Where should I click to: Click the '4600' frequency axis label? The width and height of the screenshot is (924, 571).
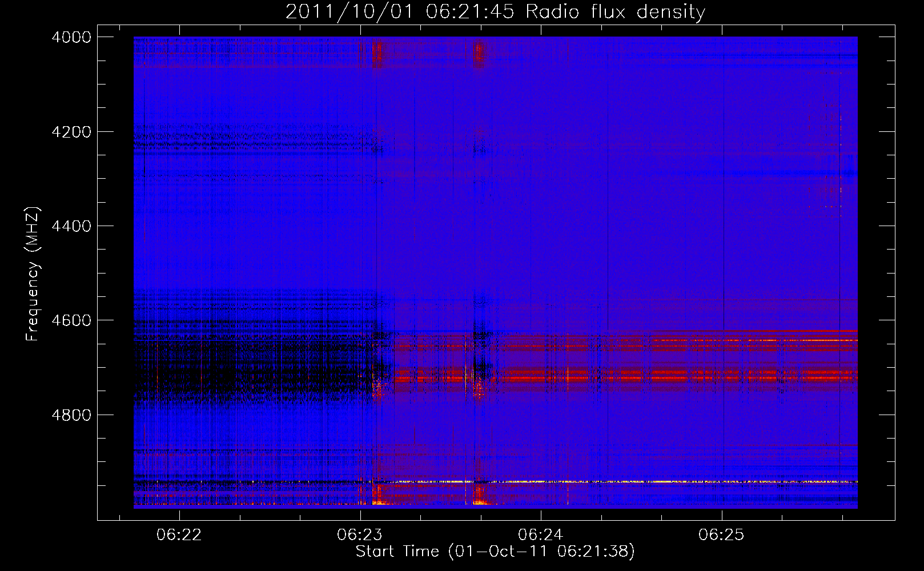[71, 320]
